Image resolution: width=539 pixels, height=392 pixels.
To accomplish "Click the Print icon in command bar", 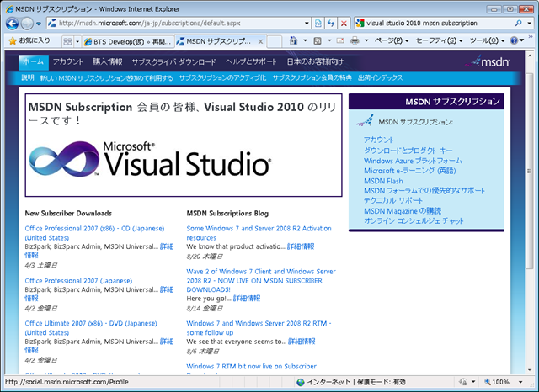I will [x=355, y=40].
